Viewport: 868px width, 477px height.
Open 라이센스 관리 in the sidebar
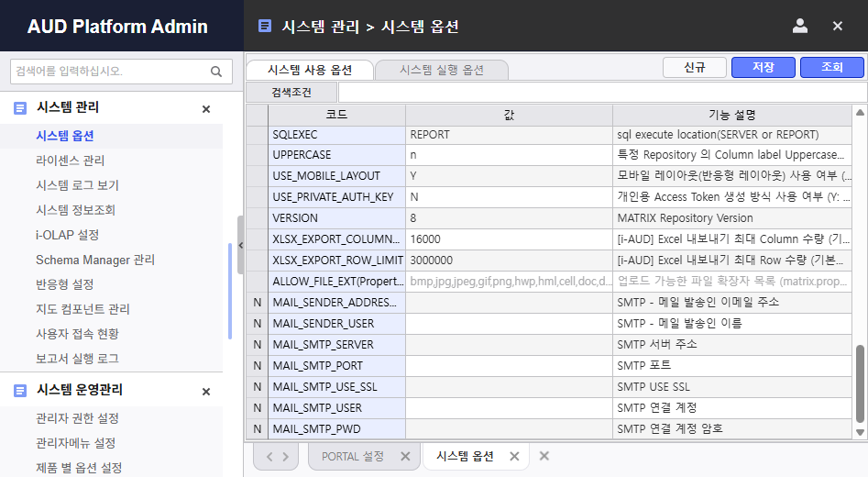click(x=71, y=161)
